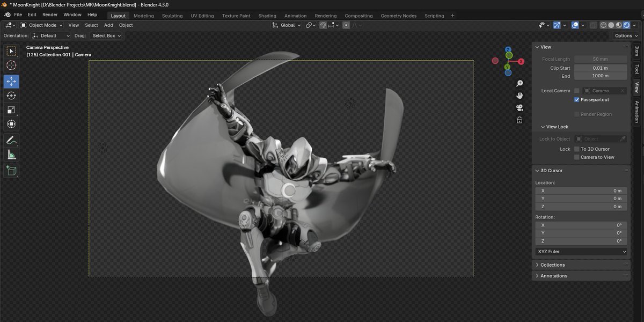Switch to wireframe viewport shading
This screenshot has height=322, width=644.
pyautogui.click(x=603, y=25)
